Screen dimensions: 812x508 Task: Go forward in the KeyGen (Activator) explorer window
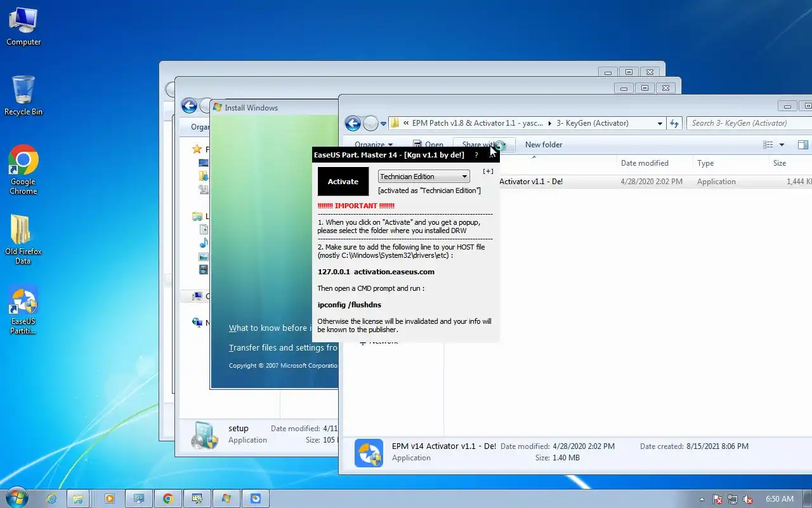point(370,123)
